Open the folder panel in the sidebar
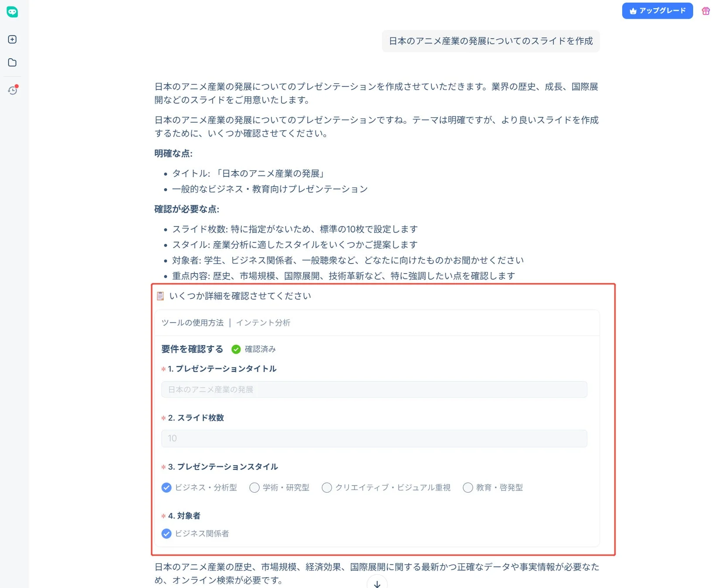The height and width of the screenshot is (588, 718). point(12,62)
